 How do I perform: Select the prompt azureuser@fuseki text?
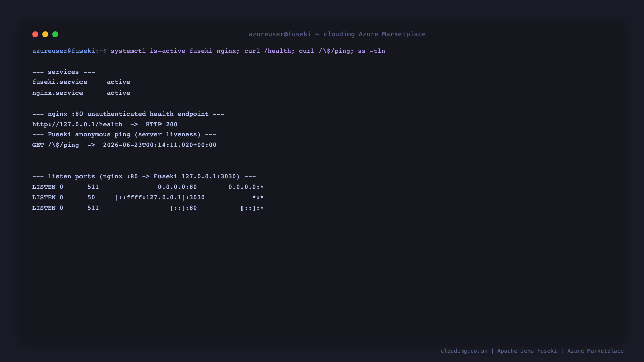pos(63,51)
